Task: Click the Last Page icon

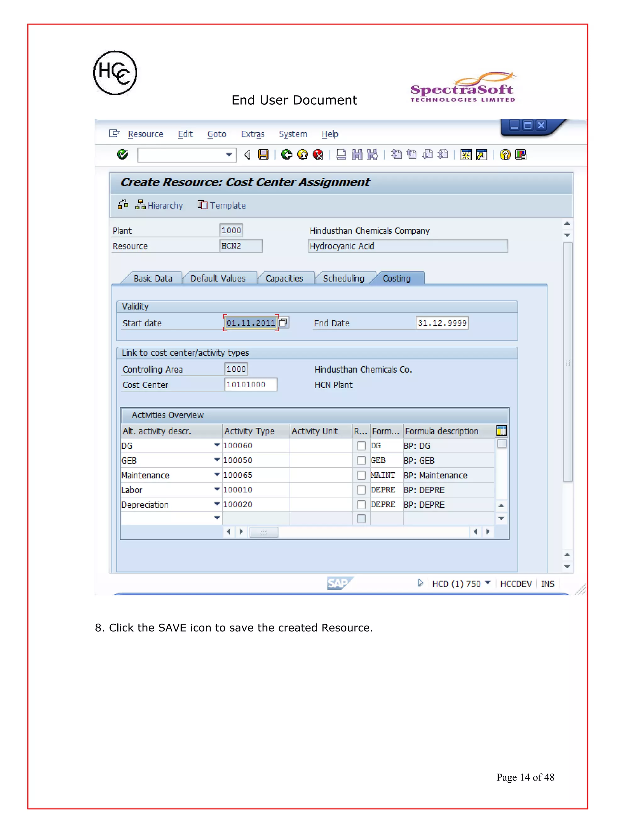Action: 443,154
